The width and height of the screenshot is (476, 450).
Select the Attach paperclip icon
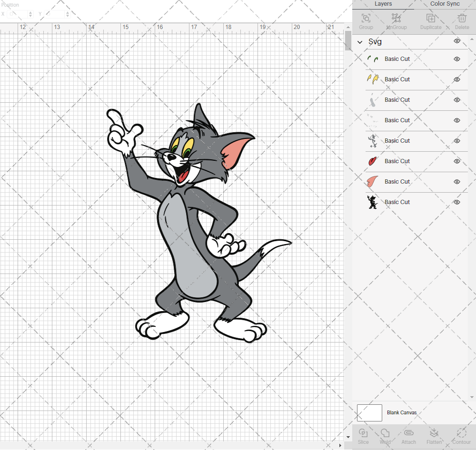pos(408,433)
